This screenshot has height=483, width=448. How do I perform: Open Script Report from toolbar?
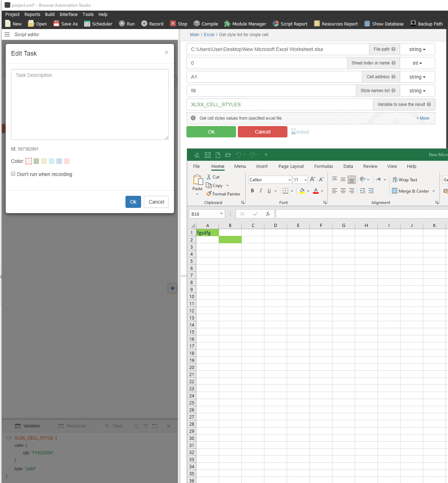(276, 24)
